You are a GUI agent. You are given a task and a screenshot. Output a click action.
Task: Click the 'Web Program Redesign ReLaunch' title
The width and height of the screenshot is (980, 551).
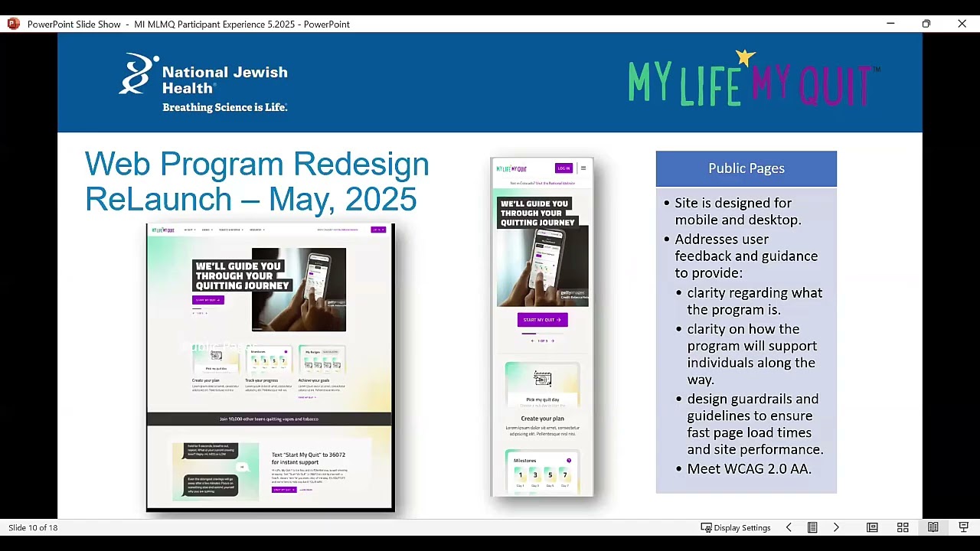(x=256, y=181)
